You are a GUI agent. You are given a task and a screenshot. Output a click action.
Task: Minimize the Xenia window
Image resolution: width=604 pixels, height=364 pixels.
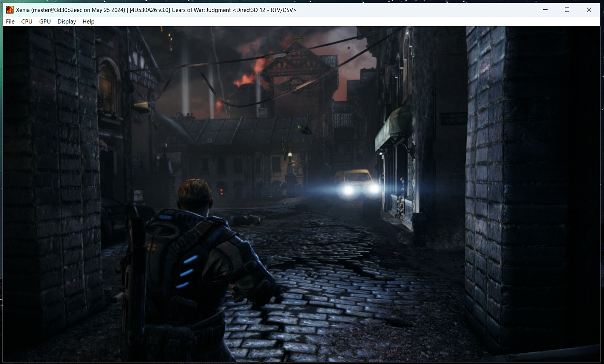[x=545, y=10]
